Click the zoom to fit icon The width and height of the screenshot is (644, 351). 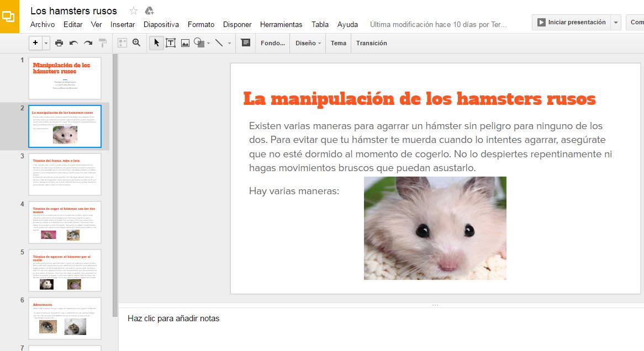coord(122,42)
